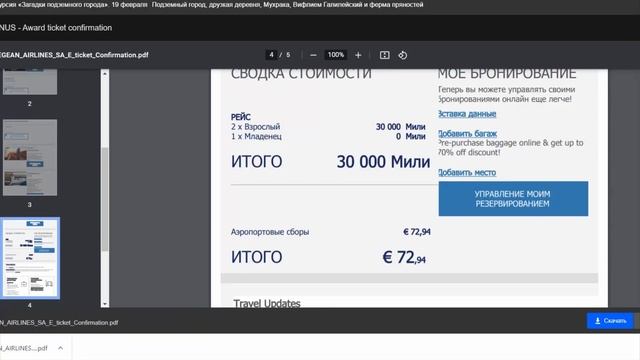Open page 3 thumbnail

(30, 158)
